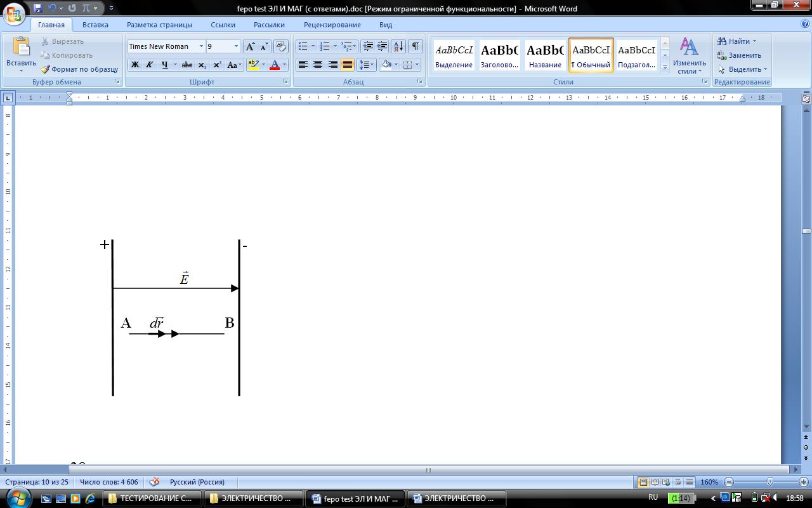Click shading paint bucket icon
The width and height of the screenshot is (812, 508).
[x=386, y=65]
